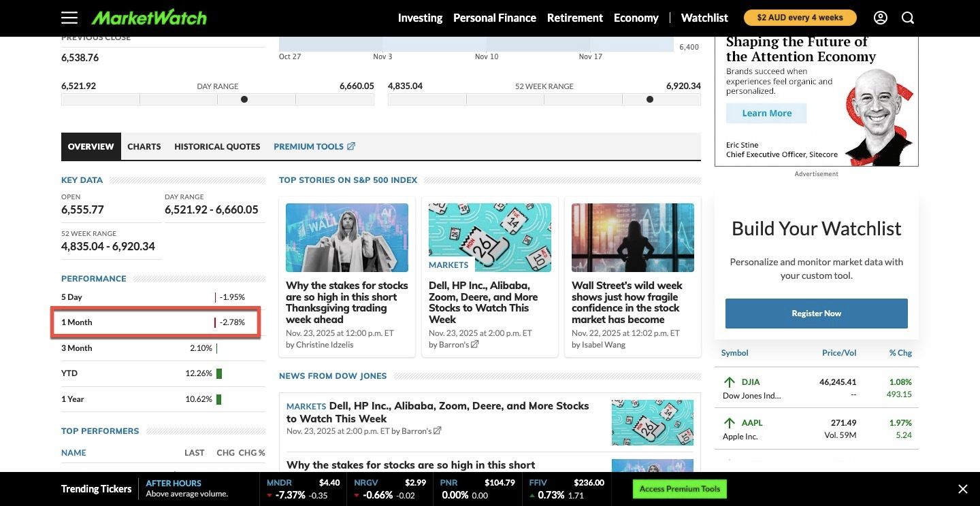Click the PNR trending ticker

coord(478,489)
